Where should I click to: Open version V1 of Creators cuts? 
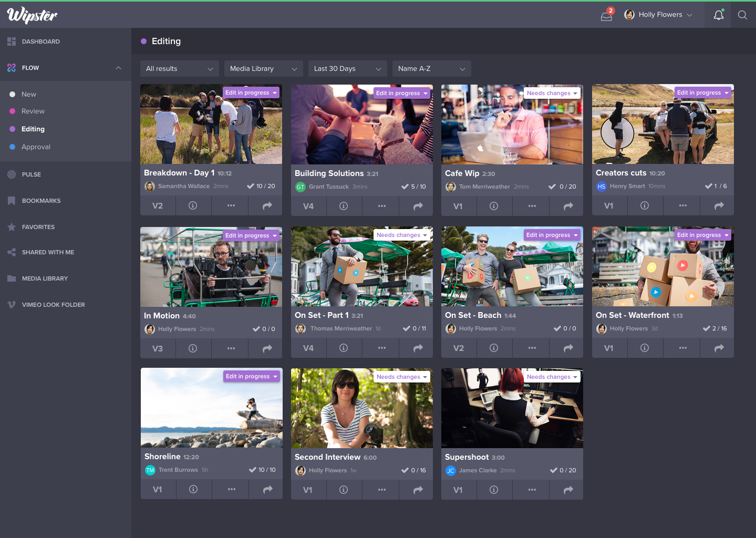[609, 205]
